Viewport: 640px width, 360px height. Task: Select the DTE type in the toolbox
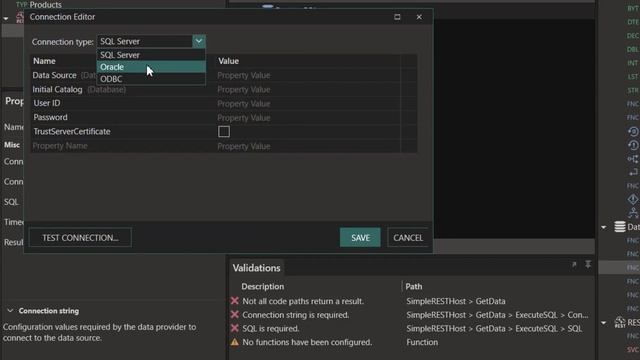point(633,22)
